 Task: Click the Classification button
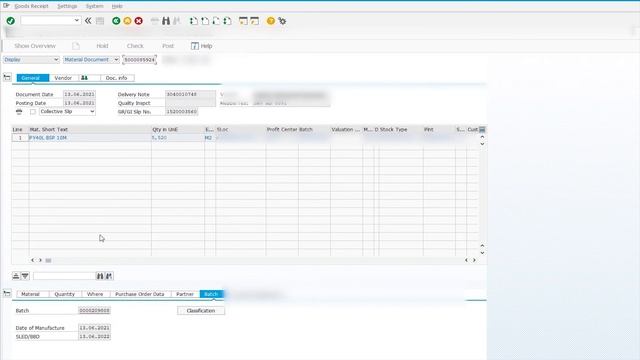click(201, 311)
